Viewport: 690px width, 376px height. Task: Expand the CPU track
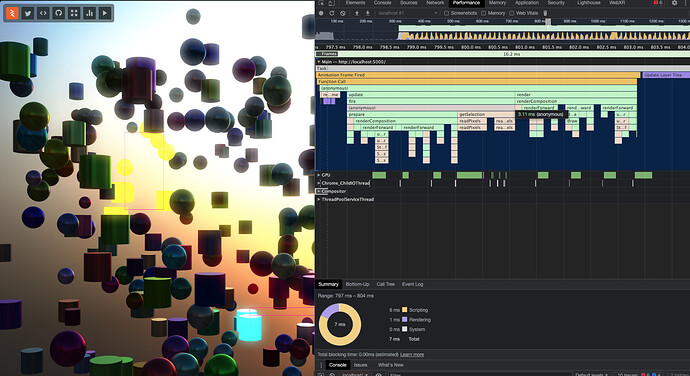[319, 175]
